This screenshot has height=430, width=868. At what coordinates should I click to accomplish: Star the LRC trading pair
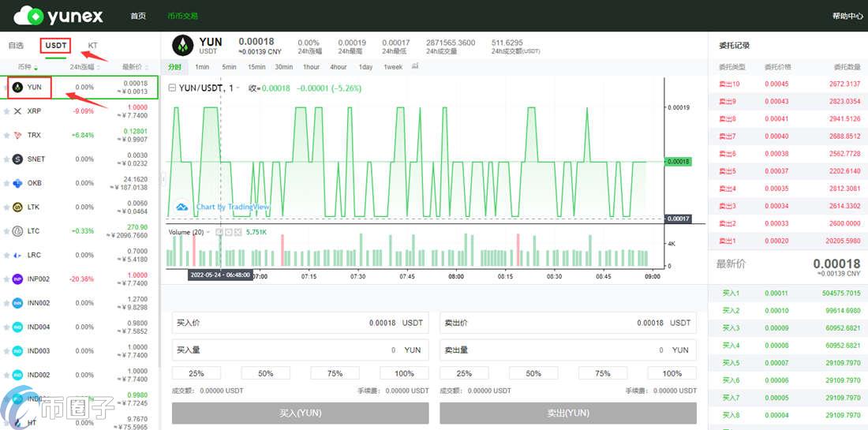coord(6,256)
